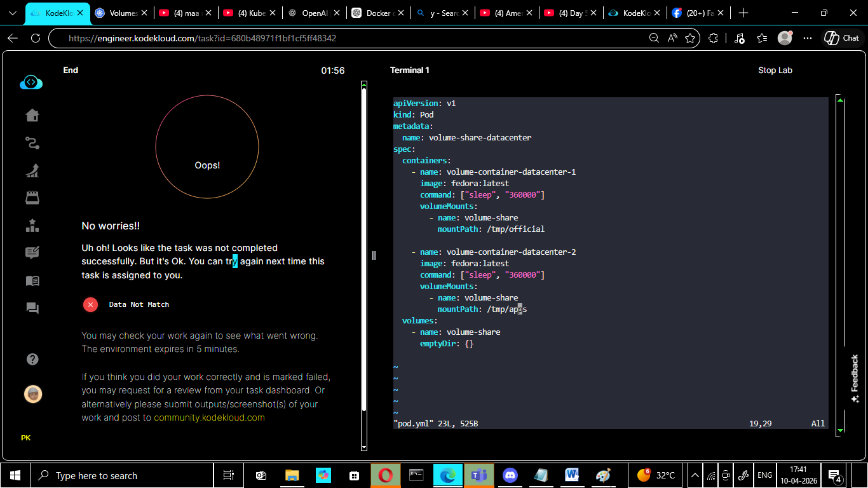Open the clapperboard icon in sidebar

pyautogui.click(x=32, y=198)
